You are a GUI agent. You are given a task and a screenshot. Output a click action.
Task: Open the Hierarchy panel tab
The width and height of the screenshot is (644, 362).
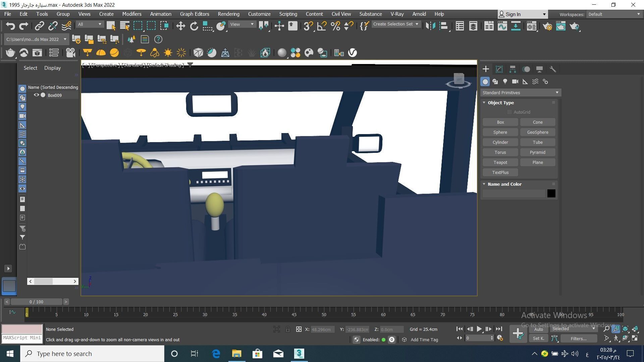[513, 69]
